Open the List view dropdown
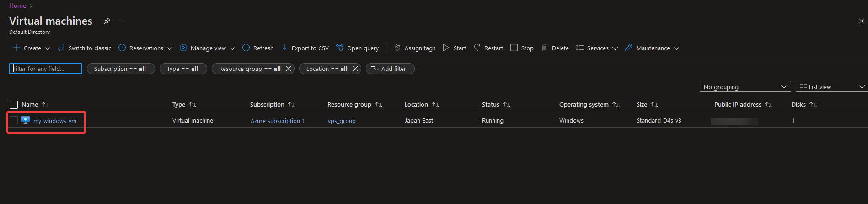Viewport: 868px width, 204px height. coord(832,87)
